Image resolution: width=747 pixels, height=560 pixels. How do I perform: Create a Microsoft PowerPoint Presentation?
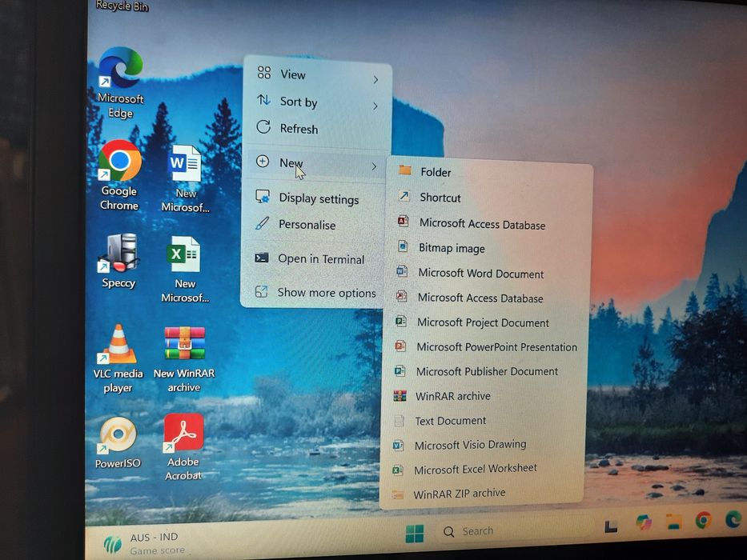[487, 347]
